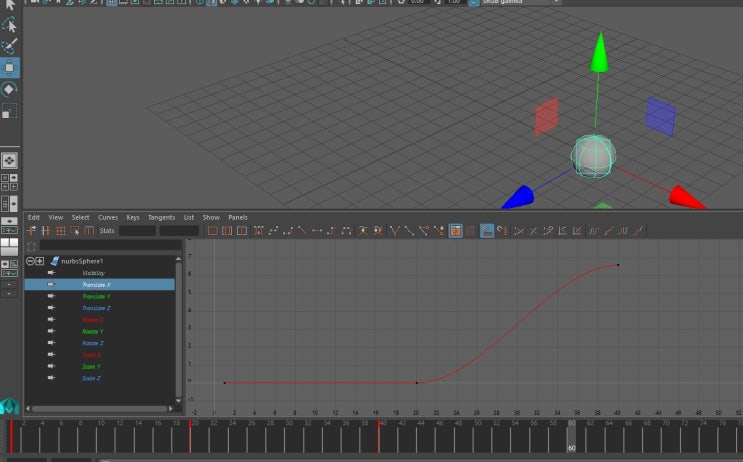Viewport: 743px width, 462px height.
Task: Toggle mute on Visibility channel
Action: [x=51, y=273]
